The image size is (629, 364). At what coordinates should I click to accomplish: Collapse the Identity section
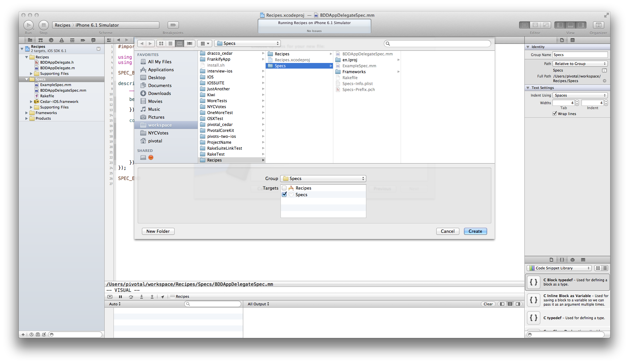coord(528,47)
